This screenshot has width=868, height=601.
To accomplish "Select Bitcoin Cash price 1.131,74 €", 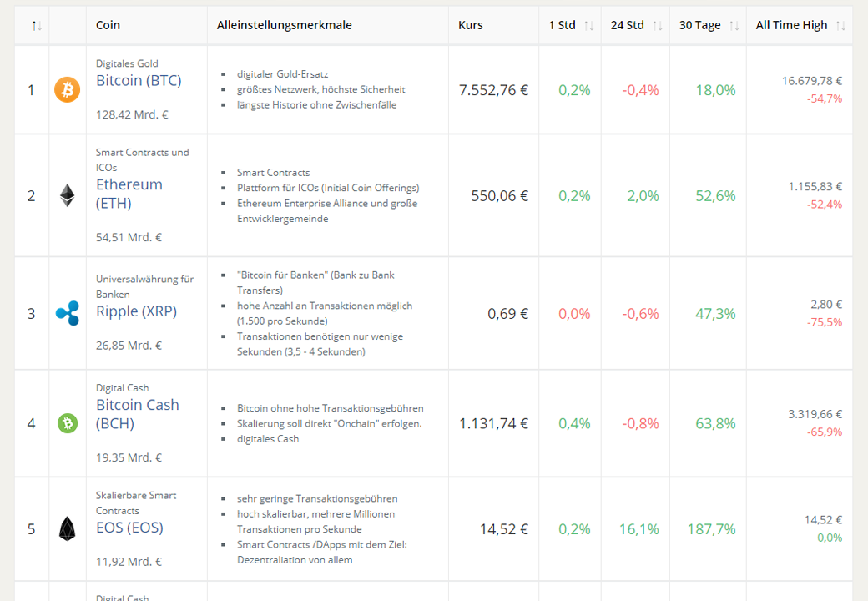I will tap(493, 423).
